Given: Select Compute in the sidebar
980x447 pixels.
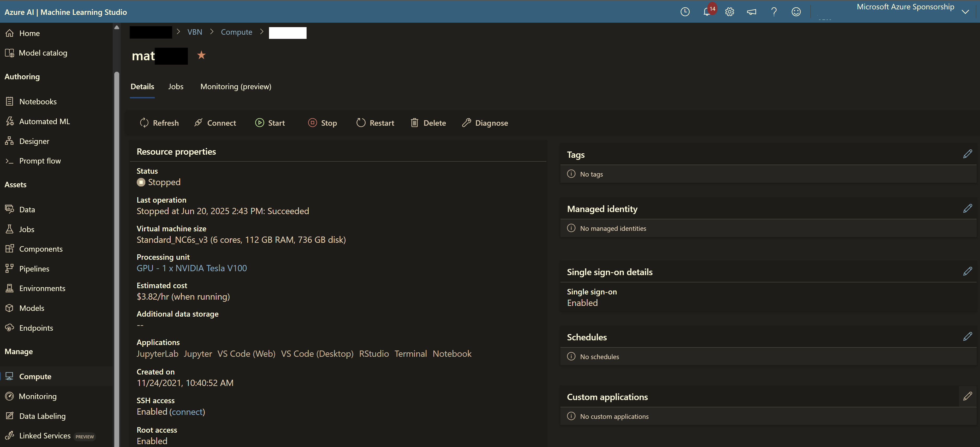Looking at the screenshot, I should point(56,377).
